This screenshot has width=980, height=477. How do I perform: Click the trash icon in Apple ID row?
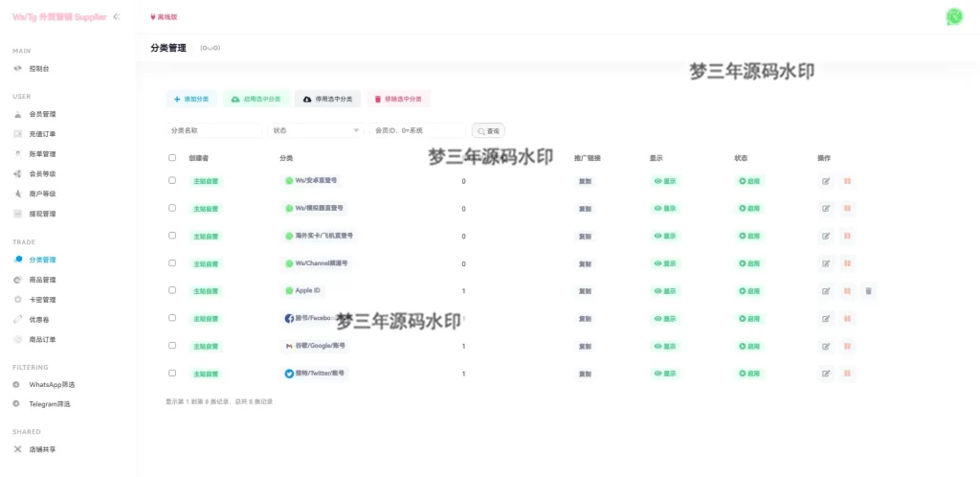coord(868,290)
